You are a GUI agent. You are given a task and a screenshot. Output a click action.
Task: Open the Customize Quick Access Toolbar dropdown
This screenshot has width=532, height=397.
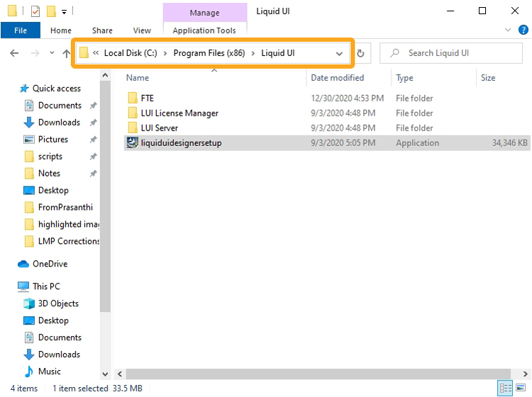click(64, 11)
